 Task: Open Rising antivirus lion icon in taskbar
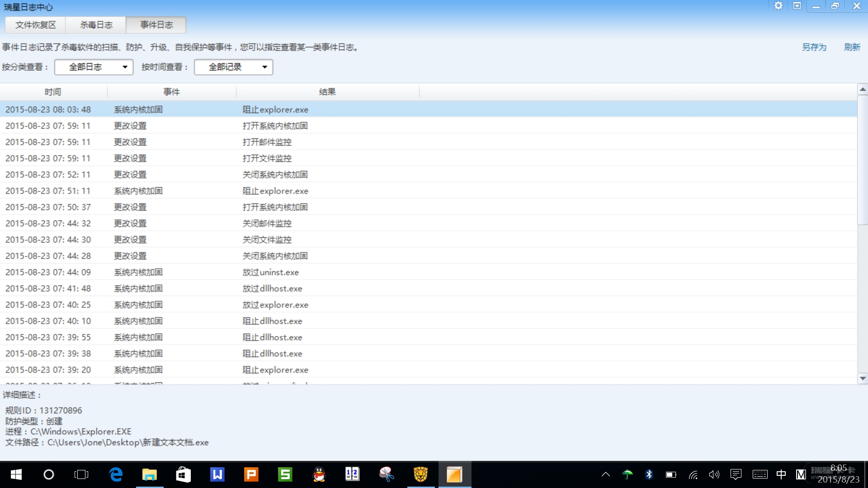click(x=420, y=474)
